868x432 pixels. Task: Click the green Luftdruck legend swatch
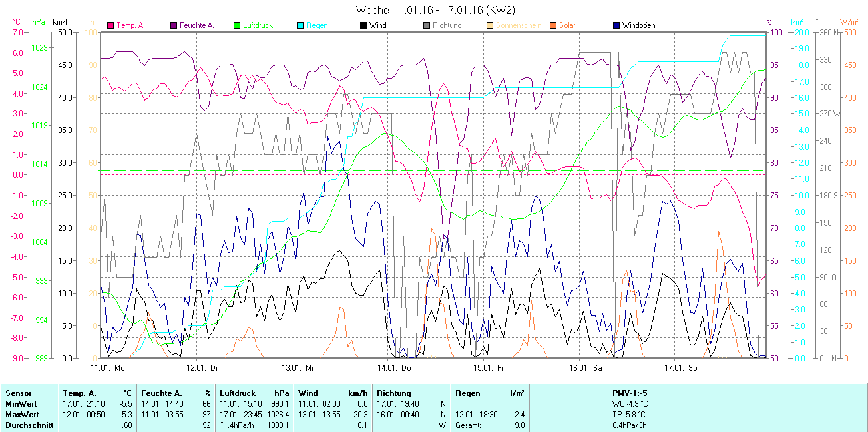point(237,25)
